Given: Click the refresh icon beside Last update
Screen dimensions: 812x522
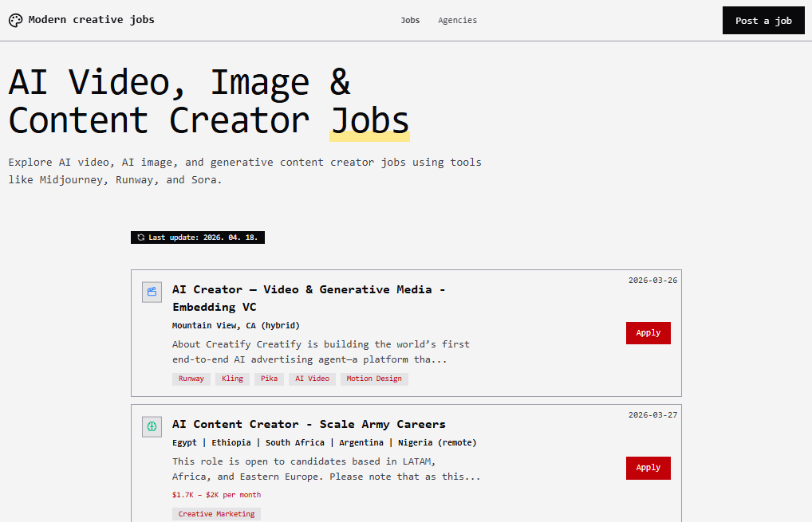Looking at the screenshot, I should click(x=141, y=237).
